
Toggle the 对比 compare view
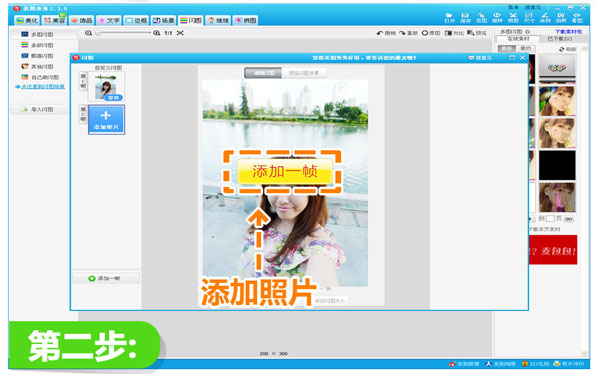click(454, 33)
